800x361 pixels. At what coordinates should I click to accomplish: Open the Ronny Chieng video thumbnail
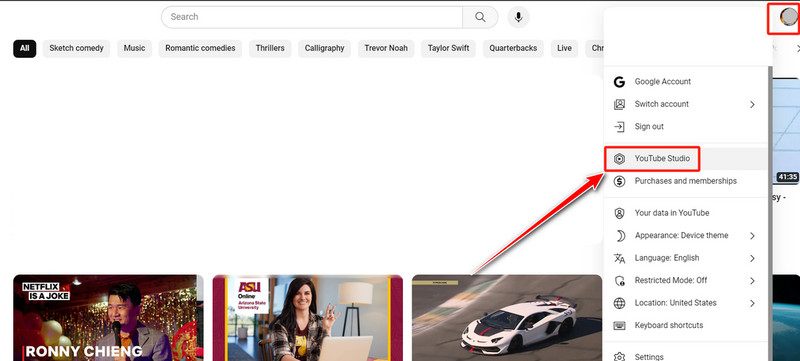coord(108,318)
